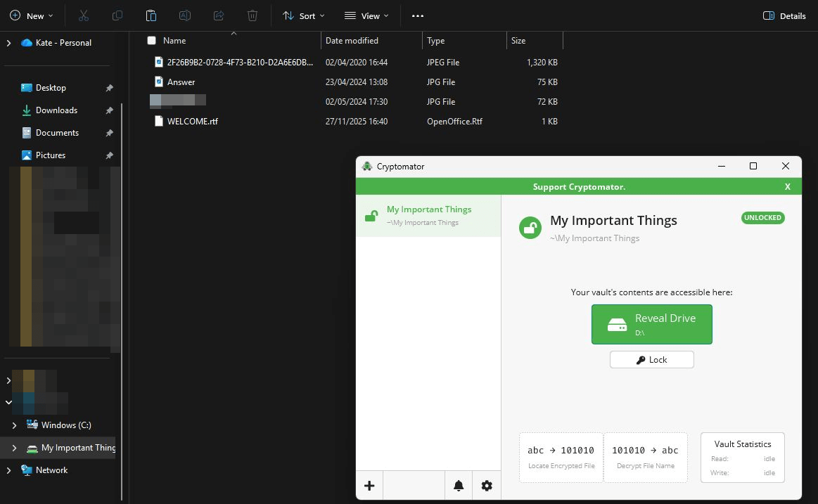Screen dimensions: 818x504
Task: Open the Locate Encrypted File tool
Action: 561,457
